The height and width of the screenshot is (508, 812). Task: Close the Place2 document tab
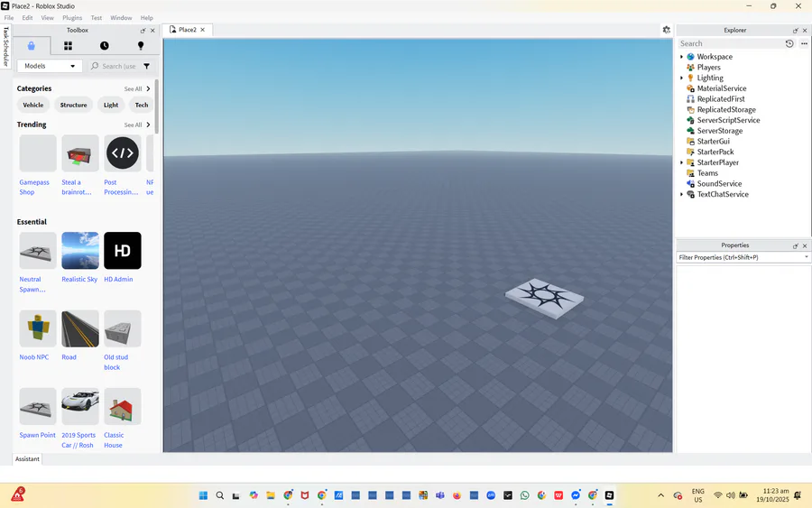(202, 30)
